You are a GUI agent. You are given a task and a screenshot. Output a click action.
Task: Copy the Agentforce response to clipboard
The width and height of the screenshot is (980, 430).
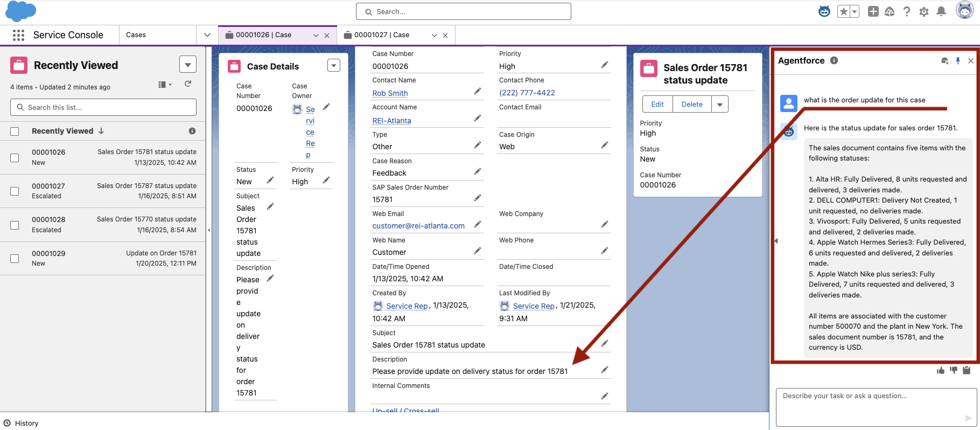[x=967, y=370]
